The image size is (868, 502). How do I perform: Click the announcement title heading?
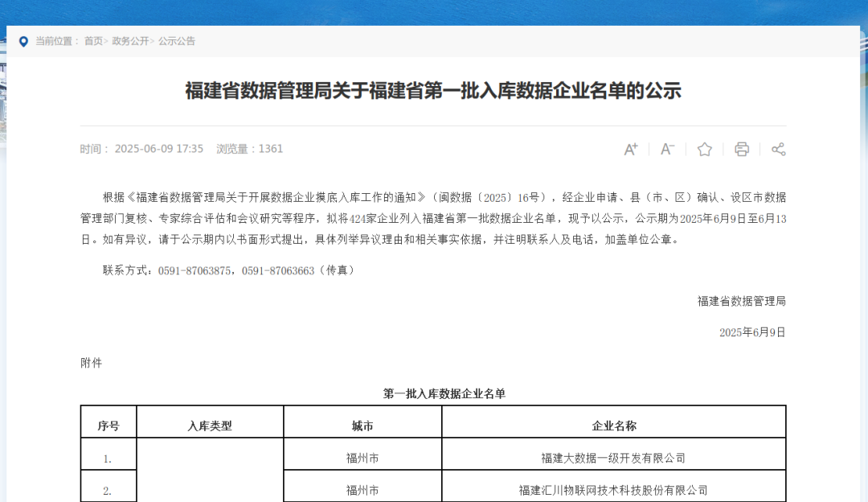click(433, 91)
